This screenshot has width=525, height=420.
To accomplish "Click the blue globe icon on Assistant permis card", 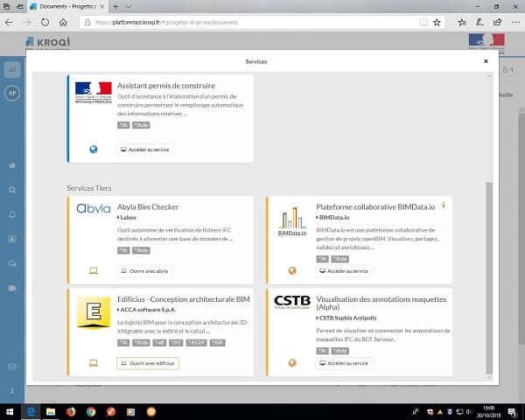I will 94,149.
